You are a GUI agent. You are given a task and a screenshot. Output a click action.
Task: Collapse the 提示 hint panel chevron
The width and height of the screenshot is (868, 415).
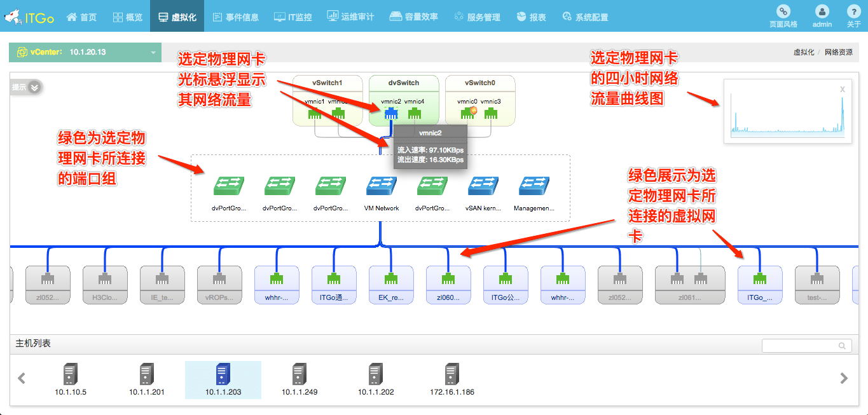coord(34,88)
